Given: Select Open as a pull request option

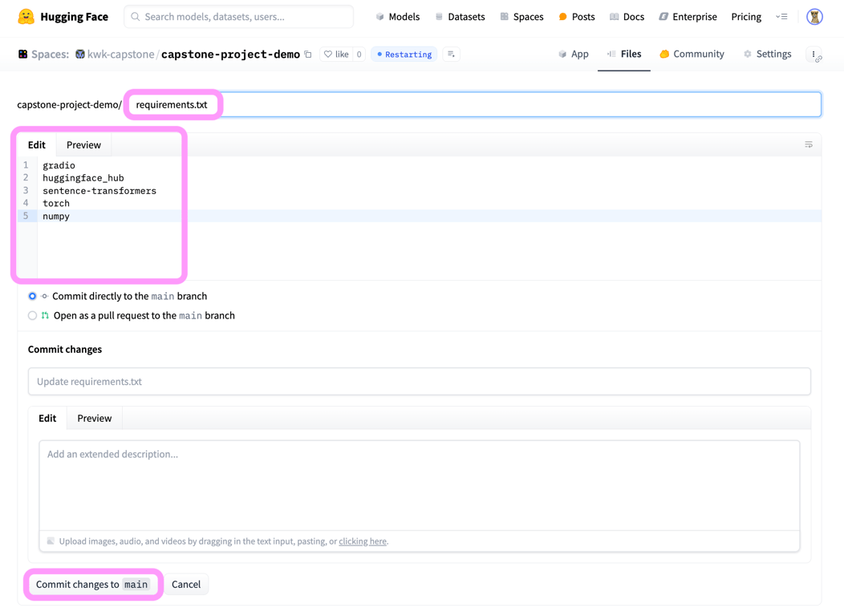Looking at the screenshot, I should pos(32,316).
